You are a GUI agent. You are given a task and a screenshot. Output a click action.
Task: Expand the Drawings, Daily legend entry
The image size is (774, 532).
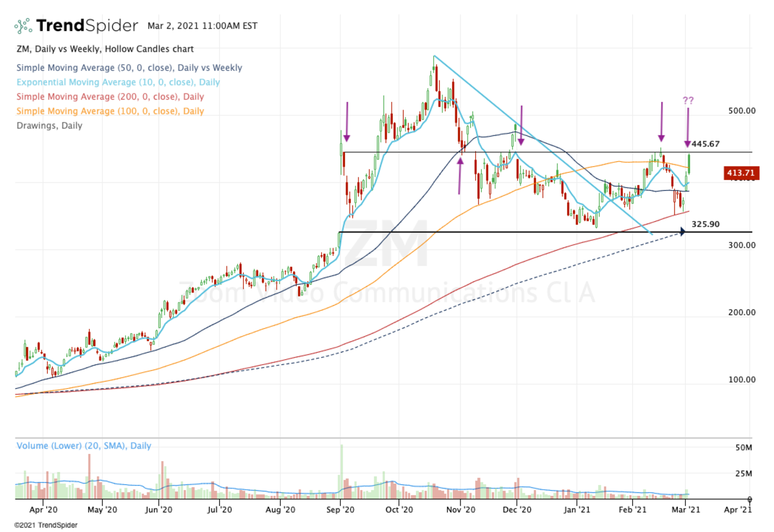pos(50,125)
